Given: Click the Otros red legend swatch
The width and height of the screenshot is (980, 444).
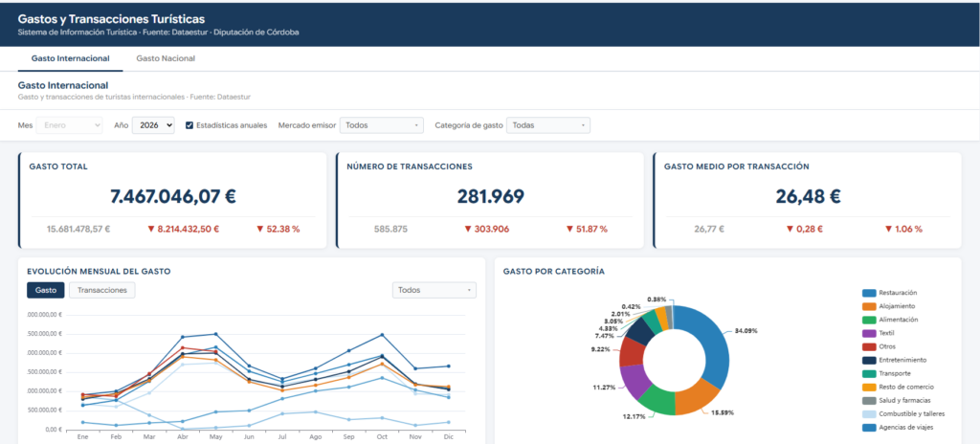Looking at the screenshot, I should coord(868,346).
